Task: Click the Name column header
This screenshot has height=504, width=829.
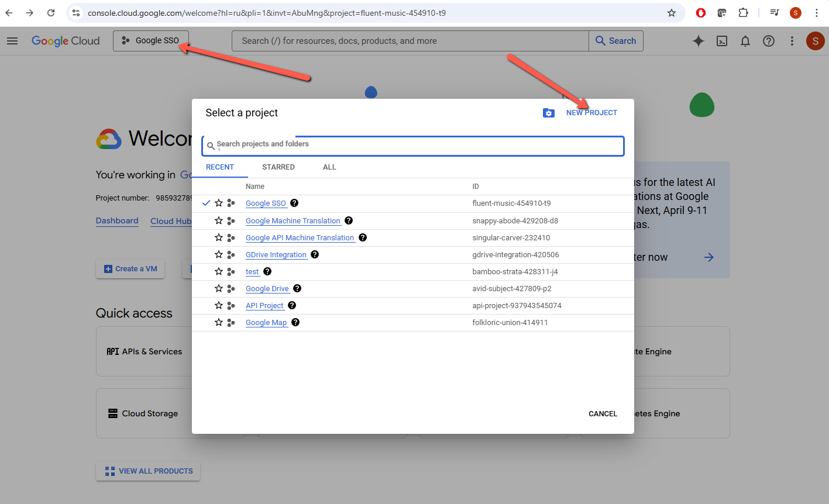Action: tap(255, 187)
